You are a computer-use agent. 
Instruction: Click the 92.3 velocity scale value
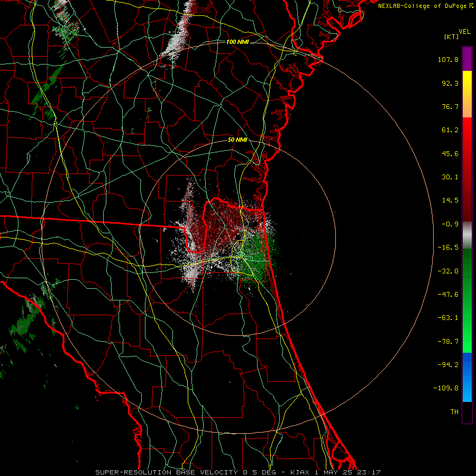tap(450, 83)
